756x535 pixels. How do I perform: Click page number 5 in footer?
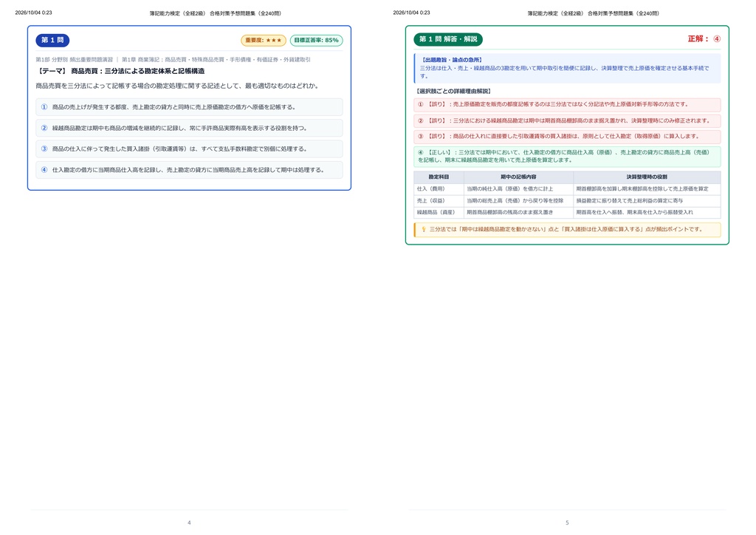(x=567, y=522)
